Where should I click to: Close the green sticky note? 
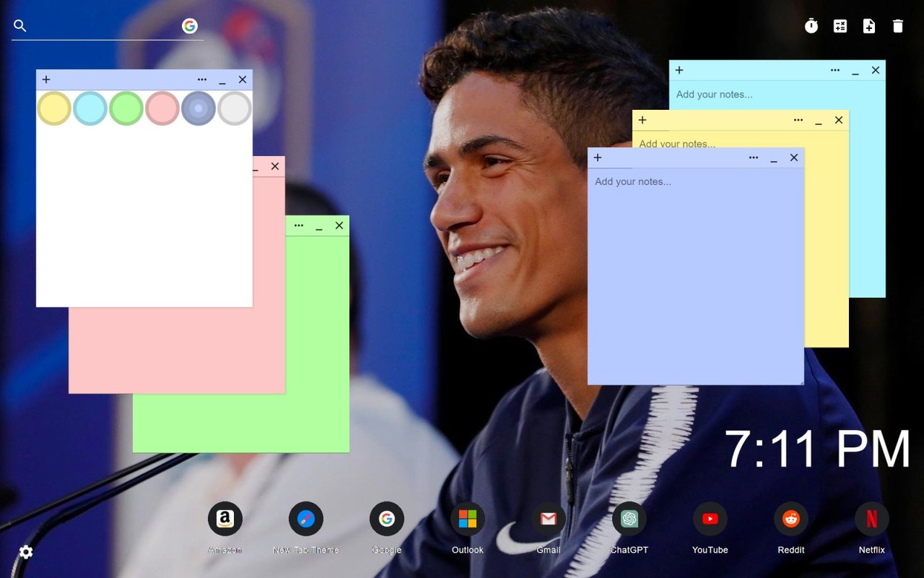(x=339, y=225)
